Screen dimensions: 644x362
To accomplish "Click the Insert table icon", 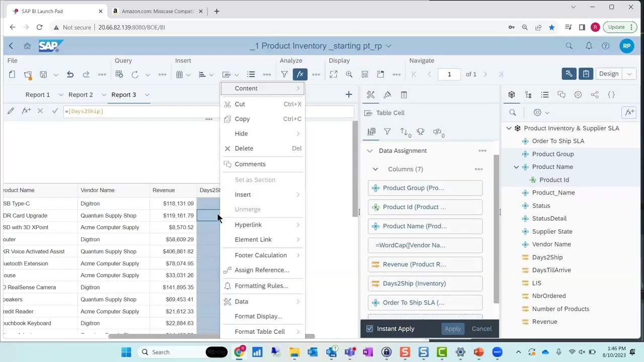I will click(179, 74).
